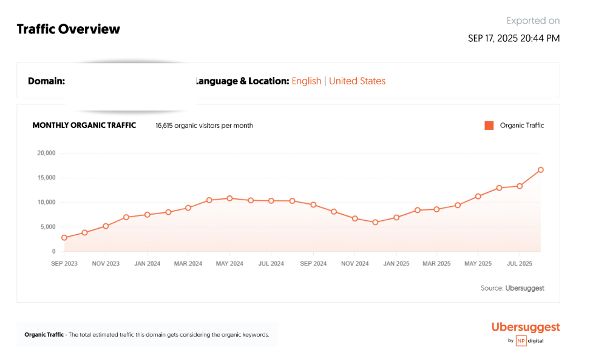This screenshot has height=364, width=607.
Task: Enable highlighting on the SEP 2024 marker
Action: pos(313,205)
